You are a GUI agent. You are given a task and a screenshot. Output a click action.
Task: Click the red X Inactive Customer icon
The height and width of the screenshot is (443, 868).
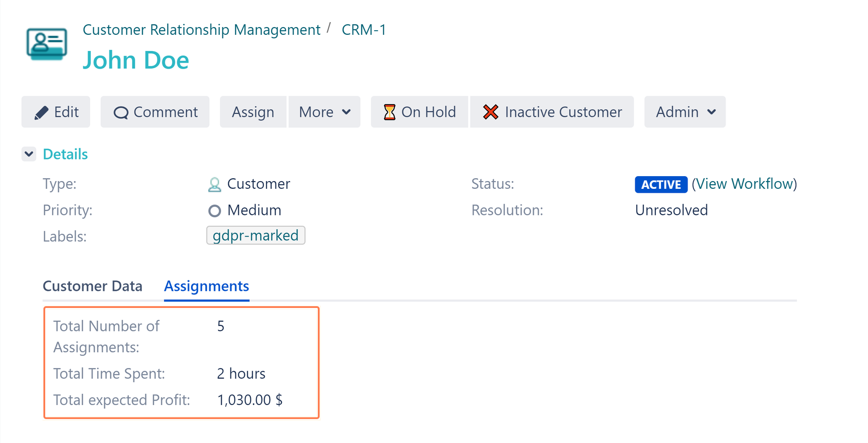click(x=491, y=112)
